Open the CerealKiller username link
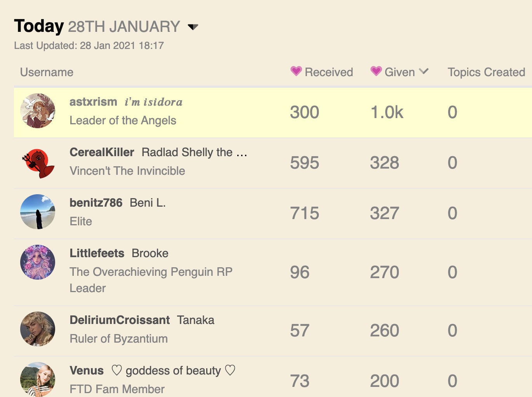532x397 pixels. point(102,152)
